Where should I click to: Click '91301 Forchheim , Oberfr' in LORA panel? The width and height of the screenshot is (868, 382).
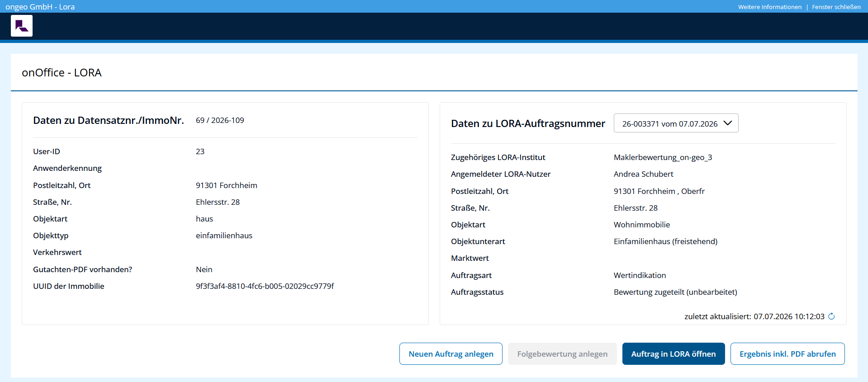pyautogui.click(x=659, y=191)
